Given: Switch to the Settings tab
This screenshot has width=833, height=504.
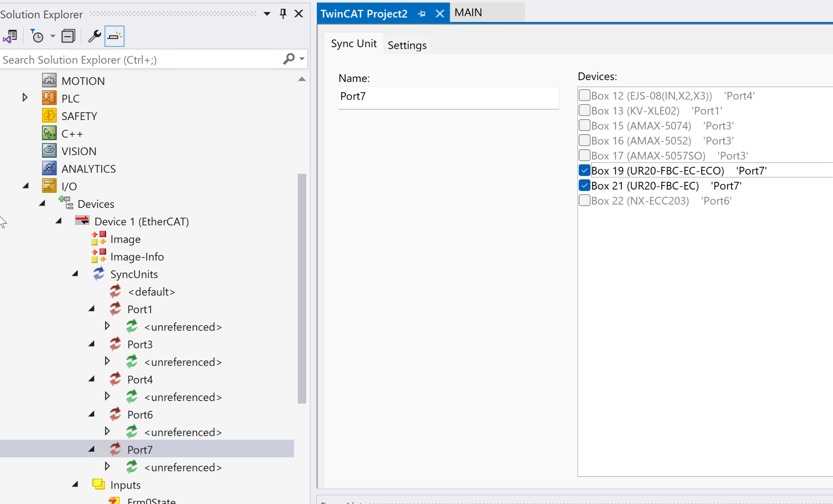Looking at the screenshot, I should click(x=407, y=45).
